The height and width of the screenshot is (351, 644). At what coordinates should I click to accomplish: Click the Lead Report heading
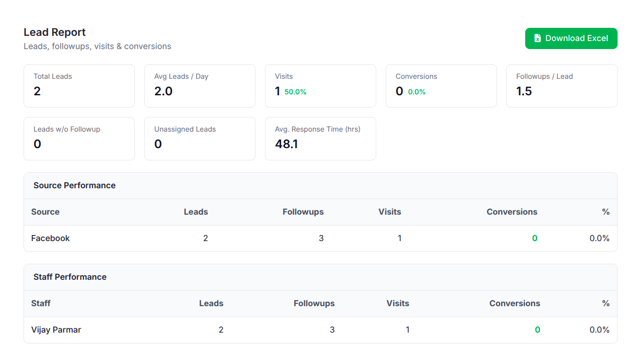(x=55, y=32)
